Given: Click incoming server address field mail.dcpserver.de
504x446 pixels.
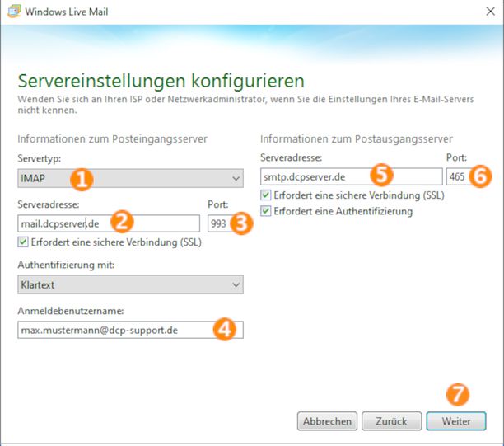Looking at the screenshot, I should pyautogui.click(x=109, y=223).
